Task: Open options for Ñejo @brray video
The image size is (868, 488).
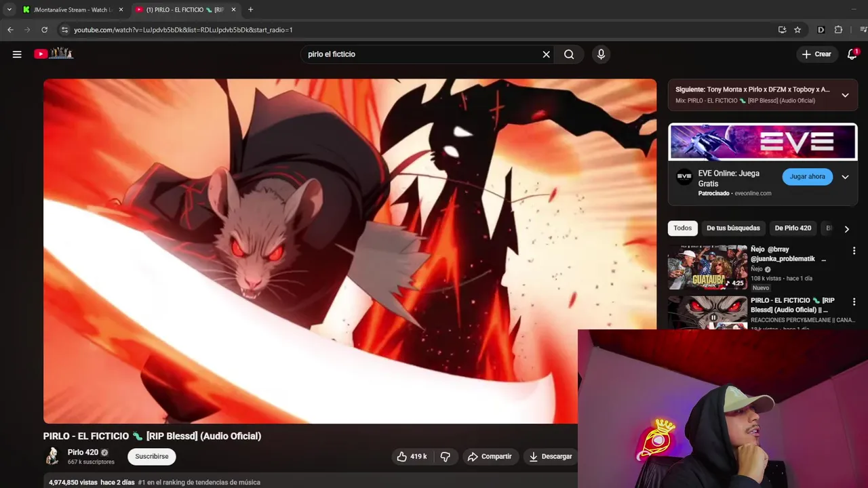Action: 854,251
